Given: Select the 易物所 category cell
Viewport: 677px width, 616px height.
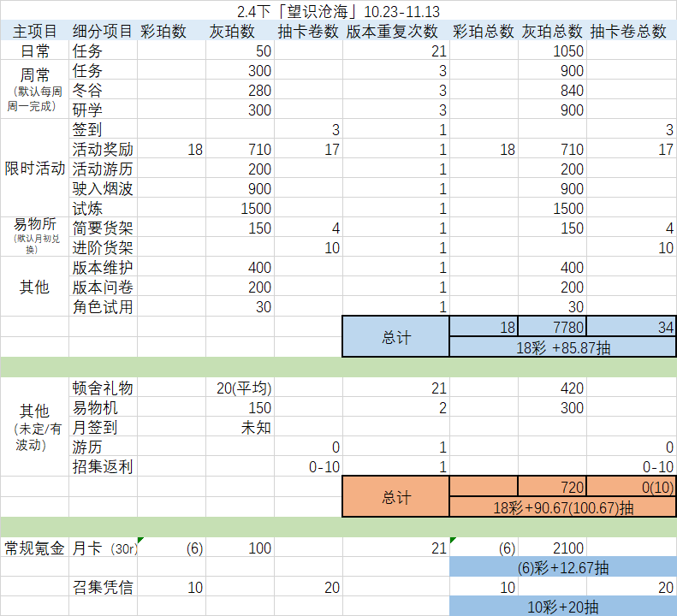Looking at the screenshot, I should [x=34, y=237].
